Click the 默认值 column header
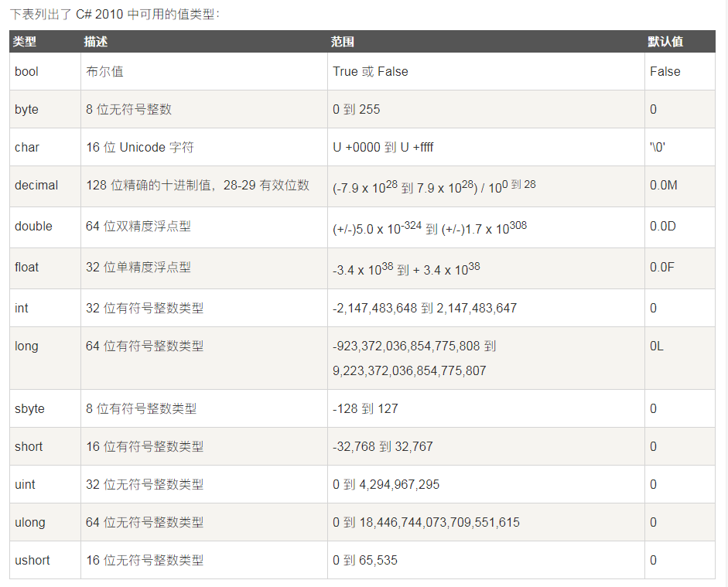 [665, 42]
